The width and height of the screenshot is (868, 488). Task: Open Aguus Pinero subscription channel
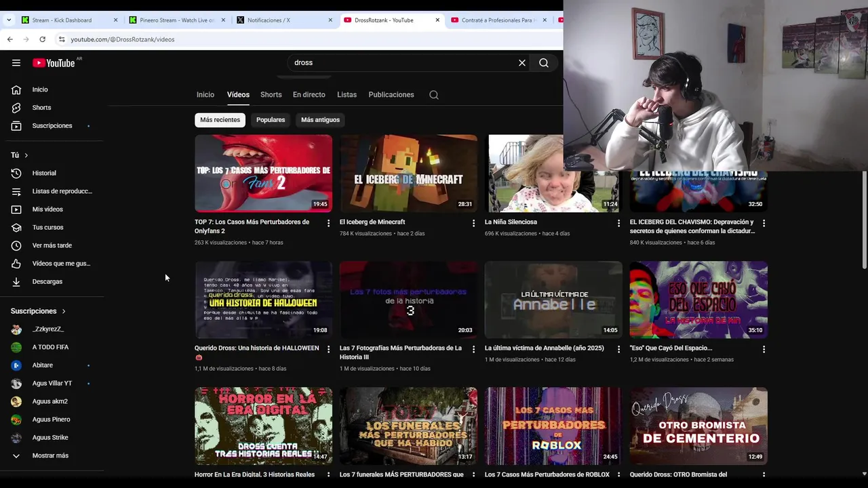pos(52,420)
